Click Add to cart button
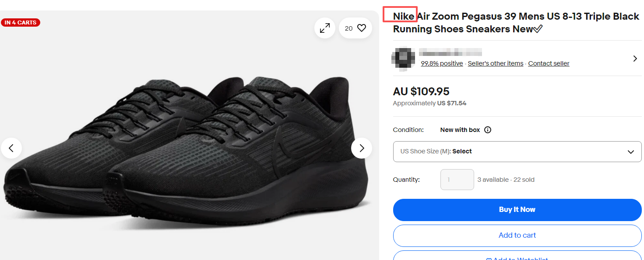 517,235
